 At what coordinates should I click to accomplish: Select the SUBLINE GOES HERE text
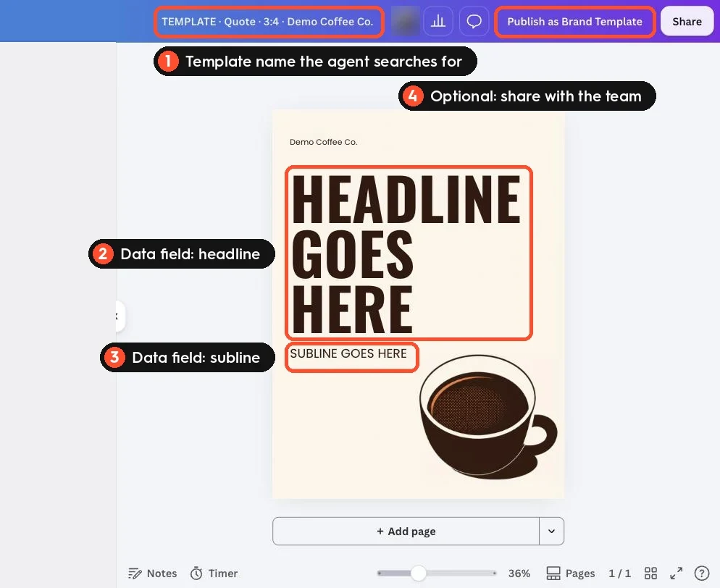[x=348, y=353]
